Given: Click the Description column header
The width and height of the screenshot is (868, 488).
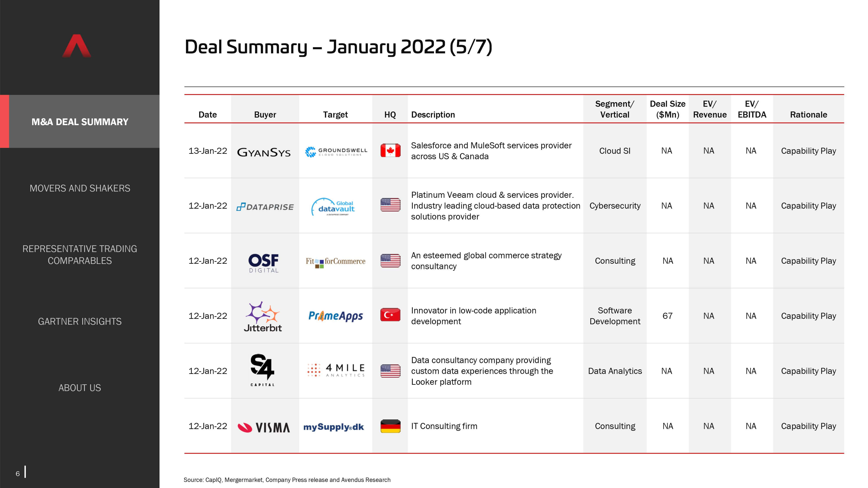Looking at the screenshot, I should pyautogui.click(x=433, y=115).
